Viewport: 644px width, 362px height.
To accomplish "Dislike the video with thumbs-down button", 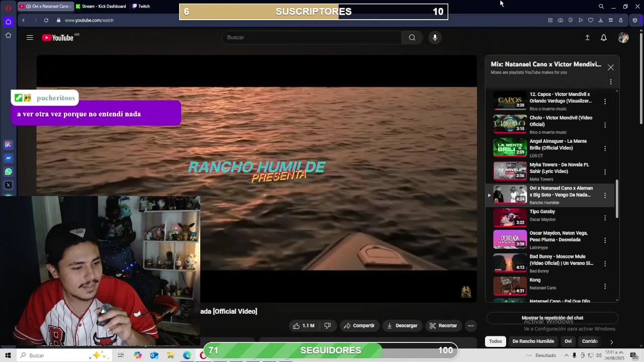I will pos(328,326).
